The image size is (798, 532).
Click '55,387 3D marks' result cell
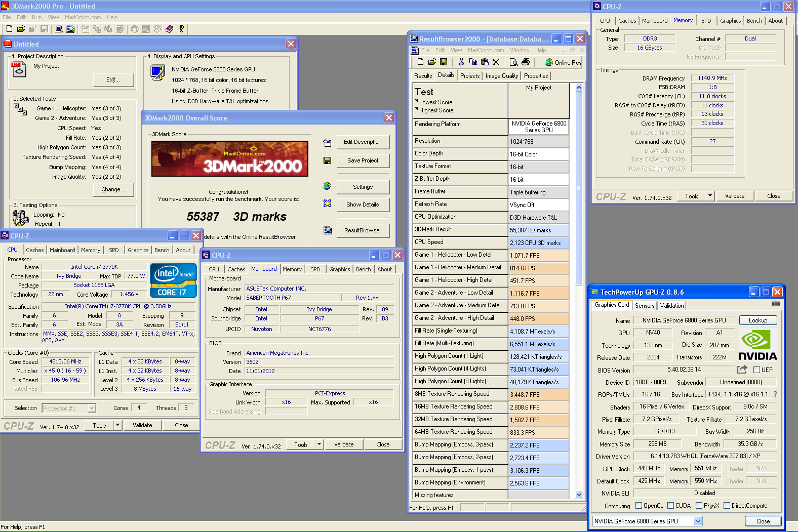pos(539,230)
